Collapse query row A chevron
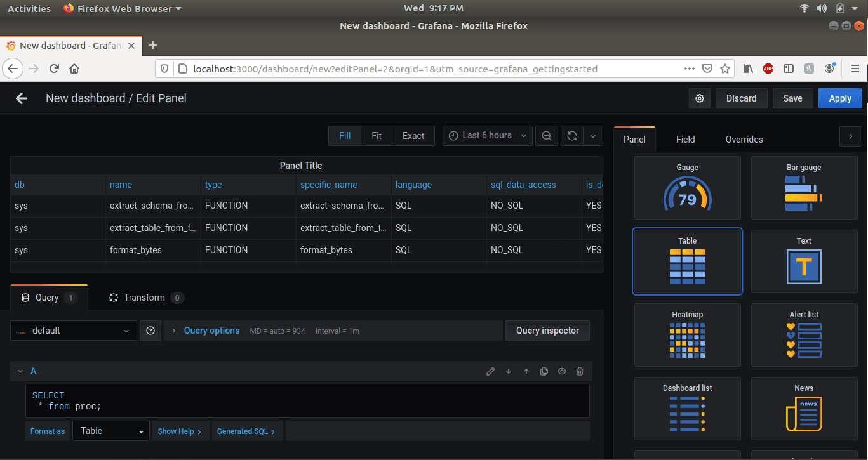868x460 pixels. click(x=20, y=371)
